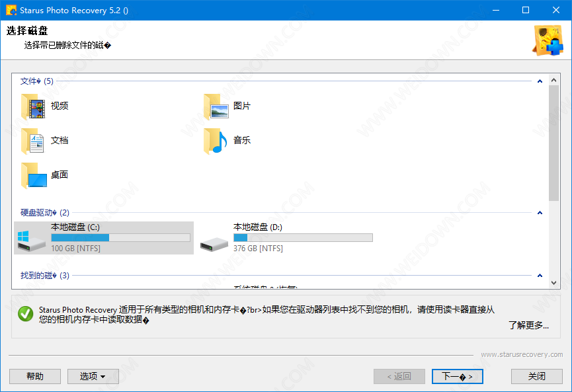Viewport: 572px width, 392px height.
Task: Select the 本地磁盘 (D:) label
Action: pyautogui.click(x=258, y=227)
